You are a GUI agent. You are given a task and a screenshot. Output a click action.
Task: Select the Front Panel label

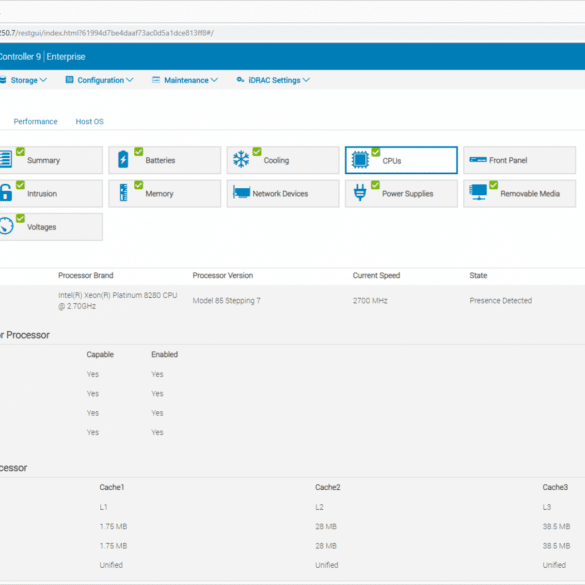[508, 160]
